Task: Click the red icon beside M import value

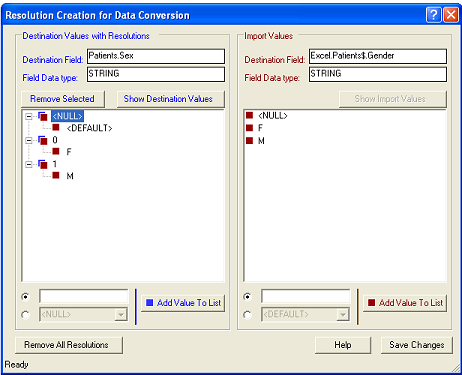Action: pyautogui.click(x=249, y=140)
